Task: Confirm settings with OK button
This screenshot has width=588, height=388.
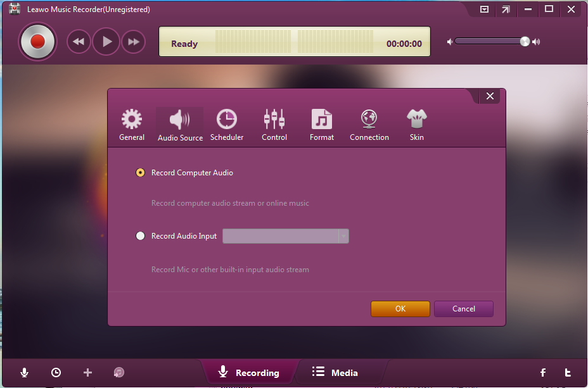Action: 400,309
